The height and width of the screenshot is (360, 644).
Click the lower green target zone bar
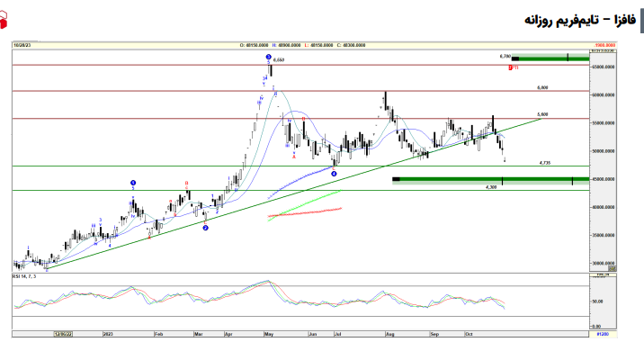tap(490, 180)
